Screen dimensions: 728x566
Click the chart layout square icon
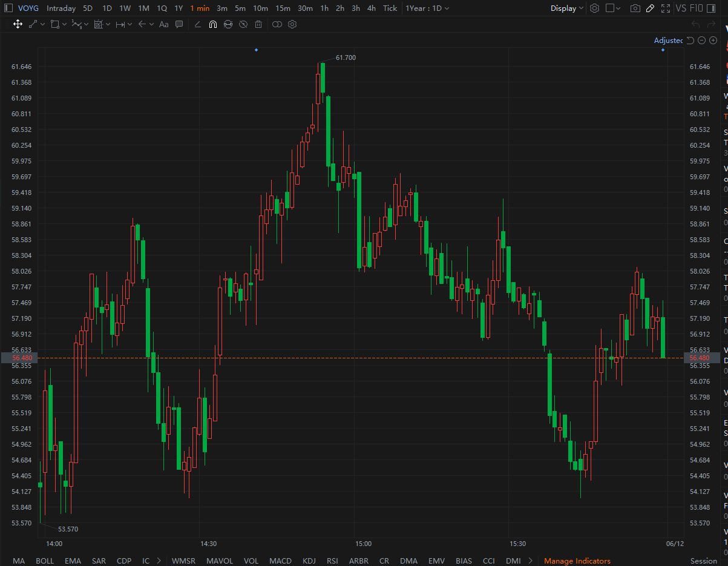(x=610, y=8)
